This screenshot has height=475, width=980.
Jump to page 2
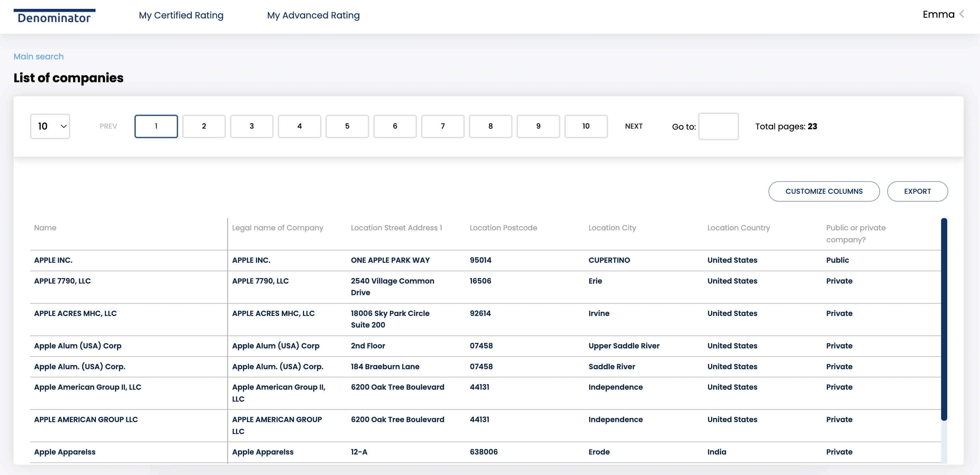204,126
